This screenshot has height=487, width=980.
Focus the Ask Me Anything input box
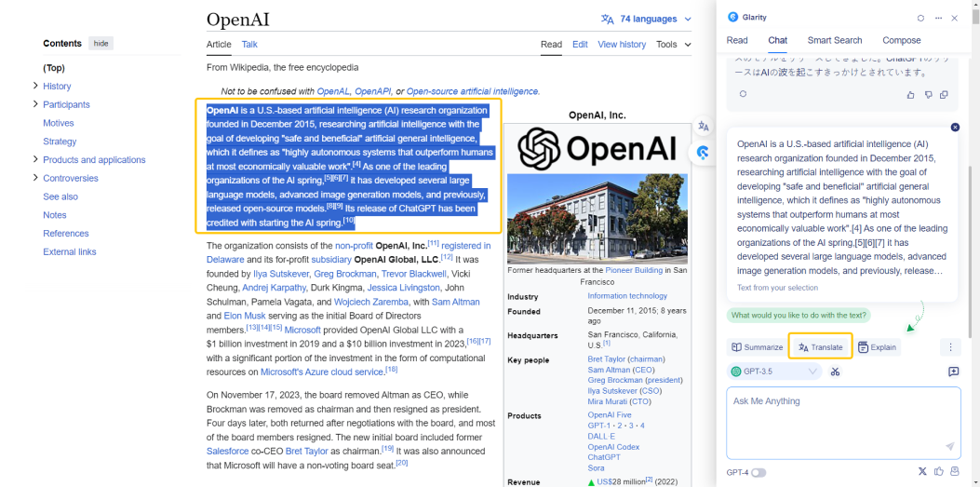pos(843,424)
